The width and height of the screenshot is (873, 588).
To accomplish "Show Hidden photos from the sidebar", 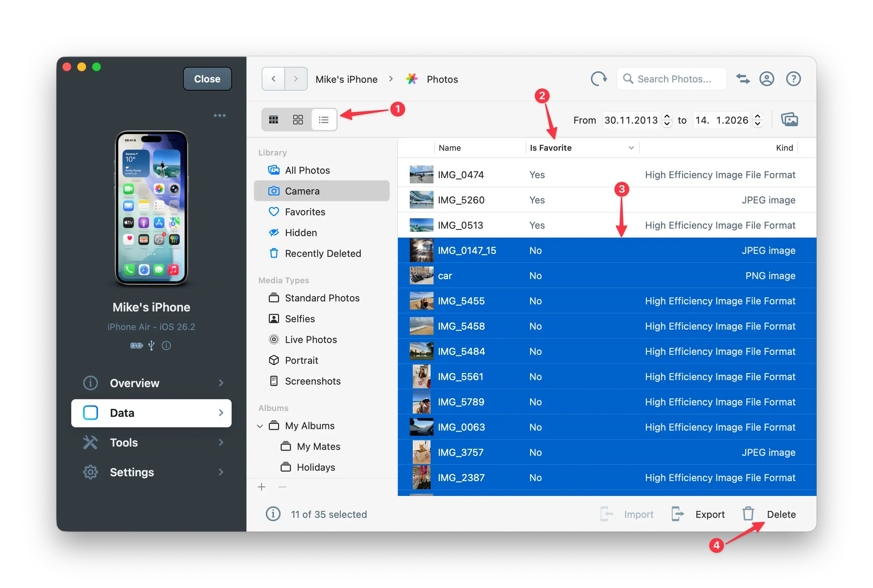I will tap(300, 232).
